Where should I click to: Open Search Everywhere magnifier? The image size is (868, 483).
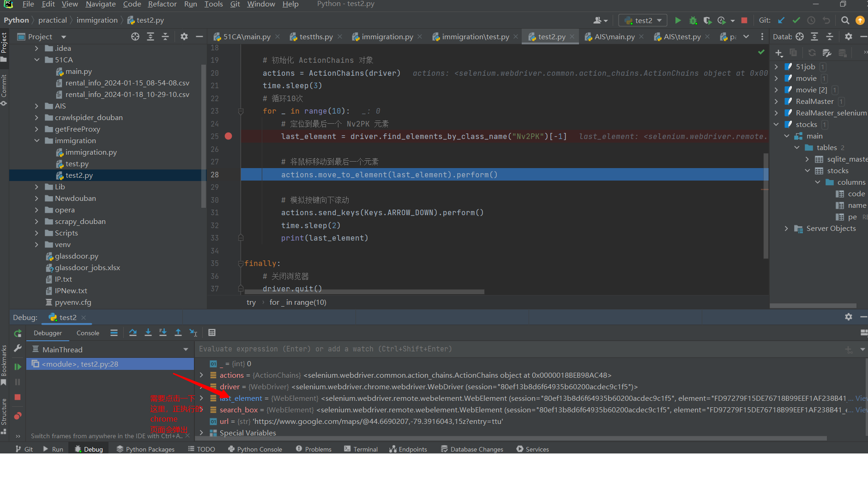click(845, 20)
